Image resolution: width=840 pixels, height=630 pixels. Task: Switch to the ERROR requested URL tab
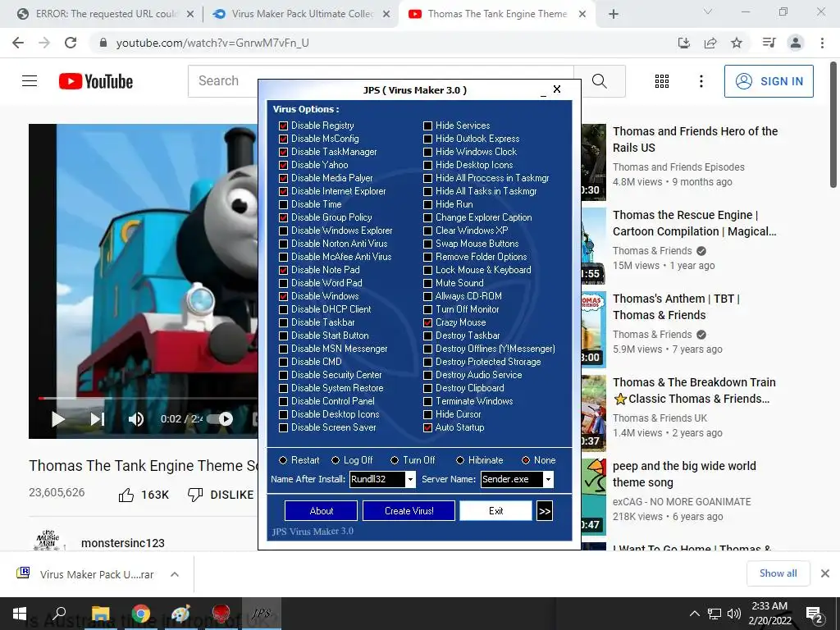106,14
